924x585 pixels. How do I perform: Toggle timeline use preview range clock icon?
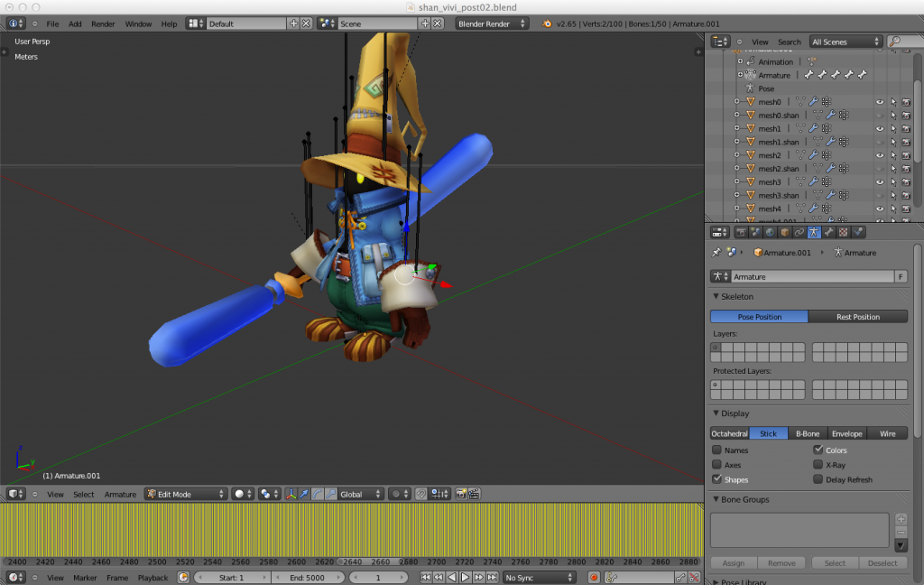[x=183, y=578]
